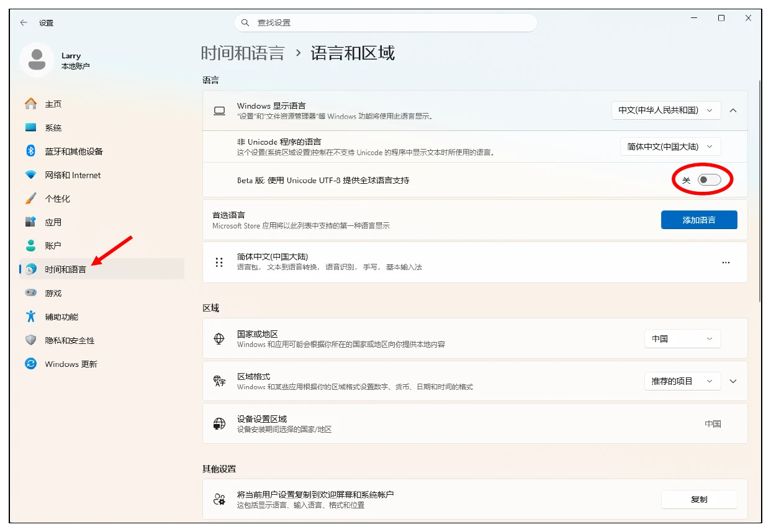Click the people-gear icon beside 将当前用户设置复制
This screenshot has width=771, height=532.
pyautogui.click(x=219, y=499)
